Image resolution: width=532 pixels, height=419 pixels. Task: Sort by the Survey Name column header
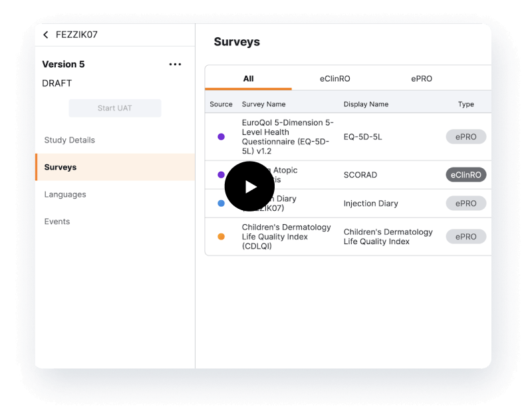tap(264, 104)
